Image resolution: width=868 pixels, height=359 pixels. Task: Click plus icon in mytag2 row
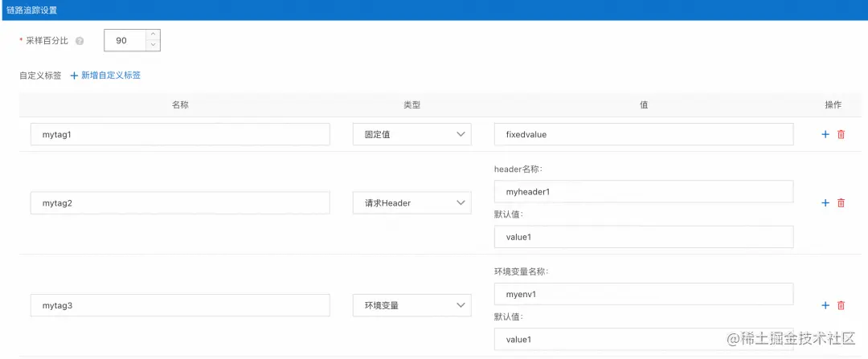825,203
